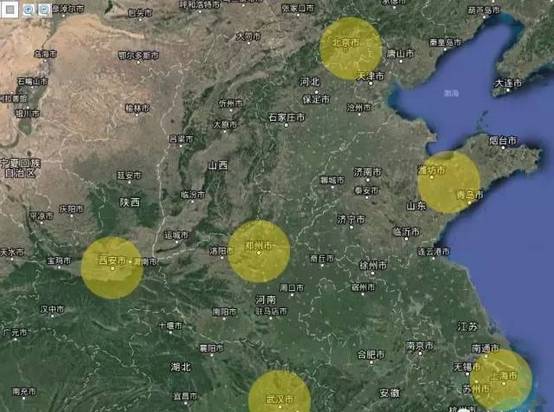Click the square box tool icon

[x=10, y=10]
